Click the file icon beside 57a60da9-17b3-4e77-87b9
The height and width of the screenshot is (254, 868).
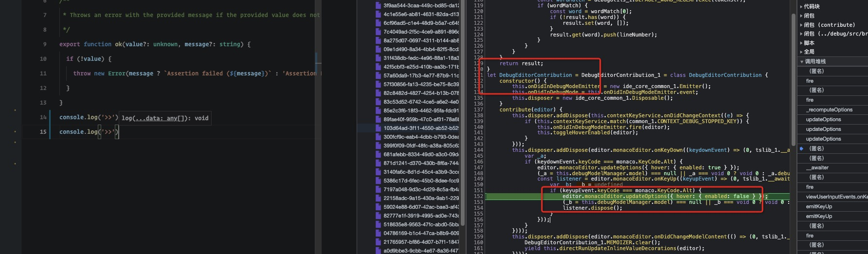378,75
